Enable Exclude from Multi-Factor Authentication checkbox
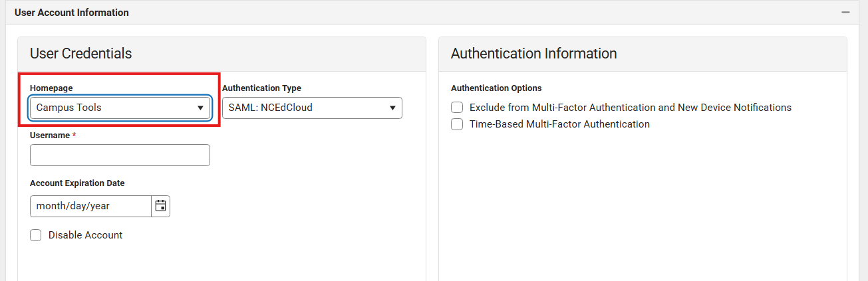868x281 pixels. point(457,108)
